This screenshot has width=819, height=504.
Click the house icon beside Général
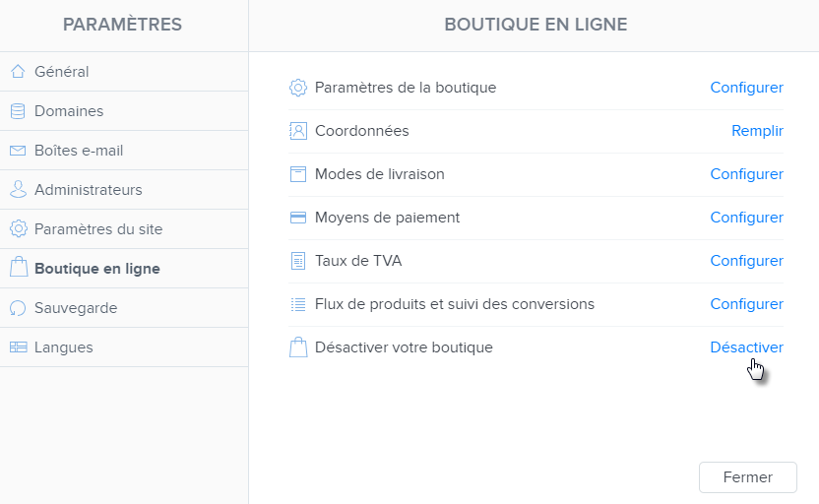click(x=18, y=72)
